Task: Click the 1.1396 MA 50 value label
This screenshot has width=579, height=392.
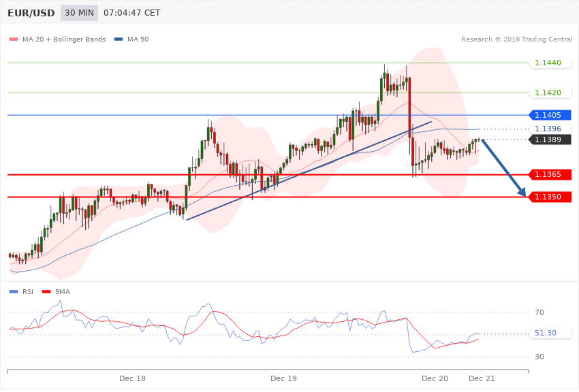Action: coord(550,129)
